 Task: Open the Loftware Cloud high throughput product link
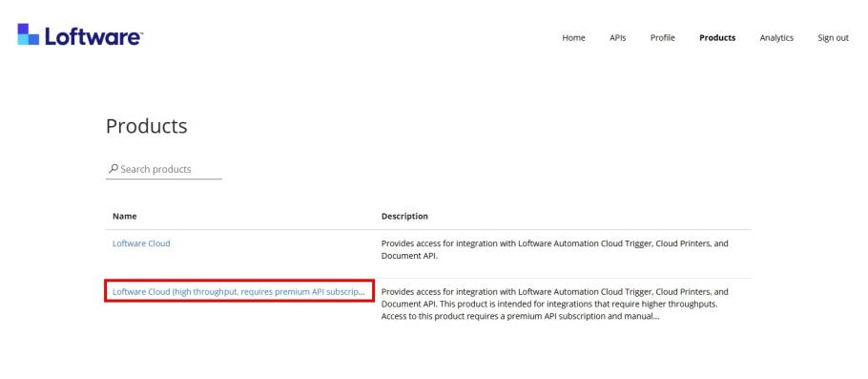click(x=238, y=291)
